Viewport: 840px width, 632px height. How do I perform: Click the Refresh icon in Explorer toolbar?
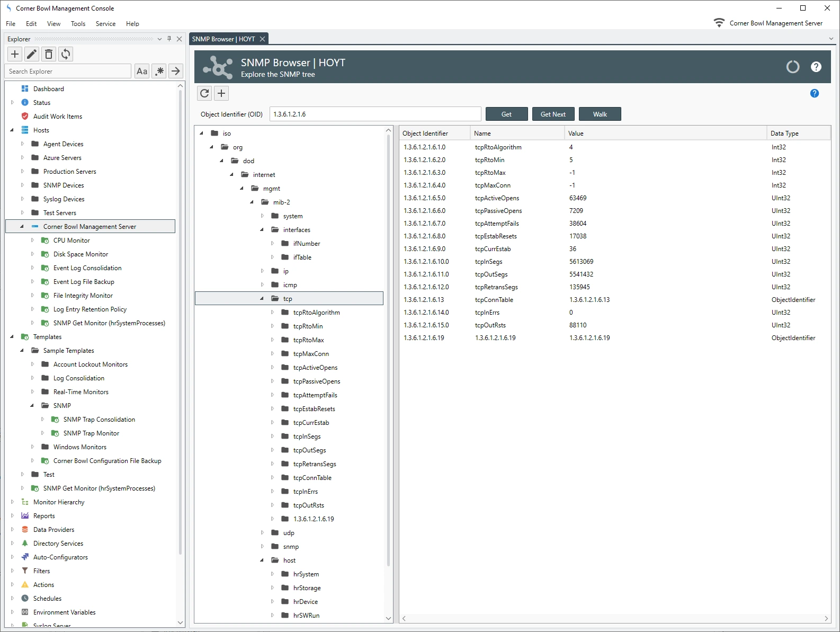click(x=66, y=54)
